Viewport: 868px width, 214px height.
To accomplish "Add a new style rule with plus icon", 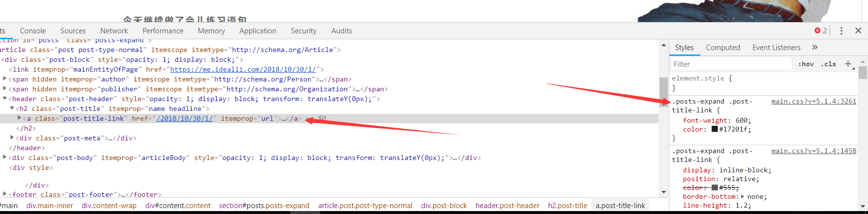I will (x=848, y=64).
